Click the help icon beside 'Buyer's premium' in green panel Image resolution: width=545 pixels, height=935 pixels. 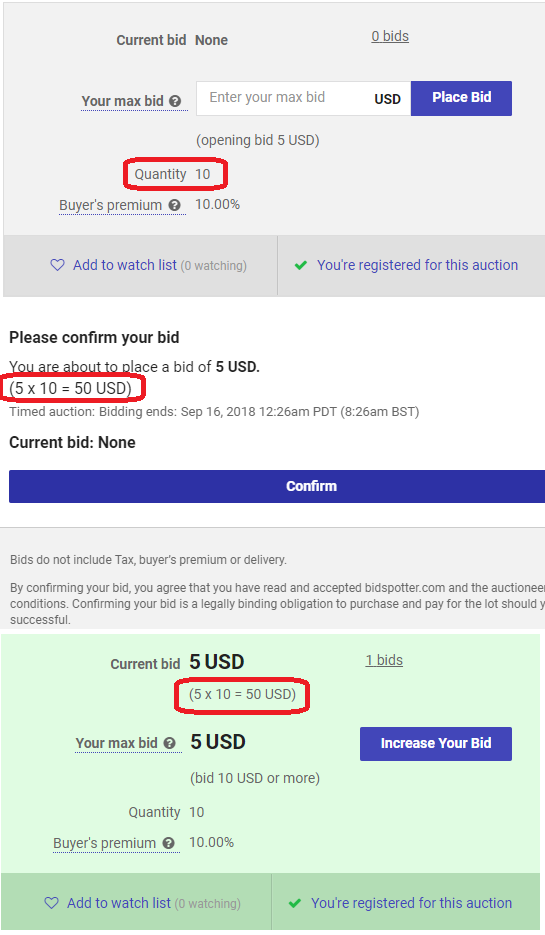169,843
